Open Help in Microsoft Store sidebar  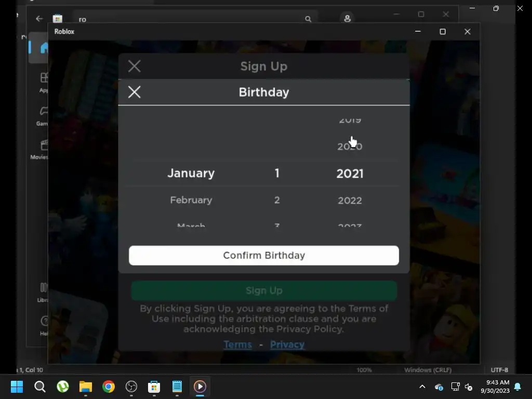[x=44, y=325]
